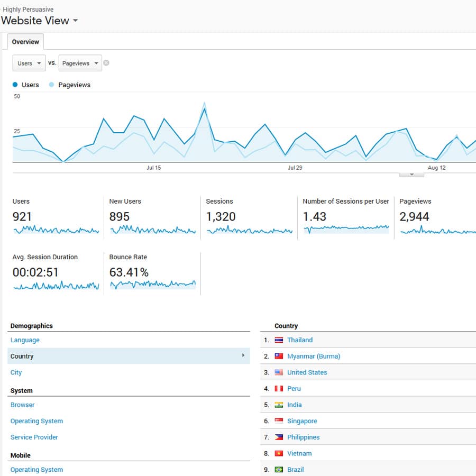Click the sessions per user value 1.43
The image size is (476, 476).
[315, 217]
